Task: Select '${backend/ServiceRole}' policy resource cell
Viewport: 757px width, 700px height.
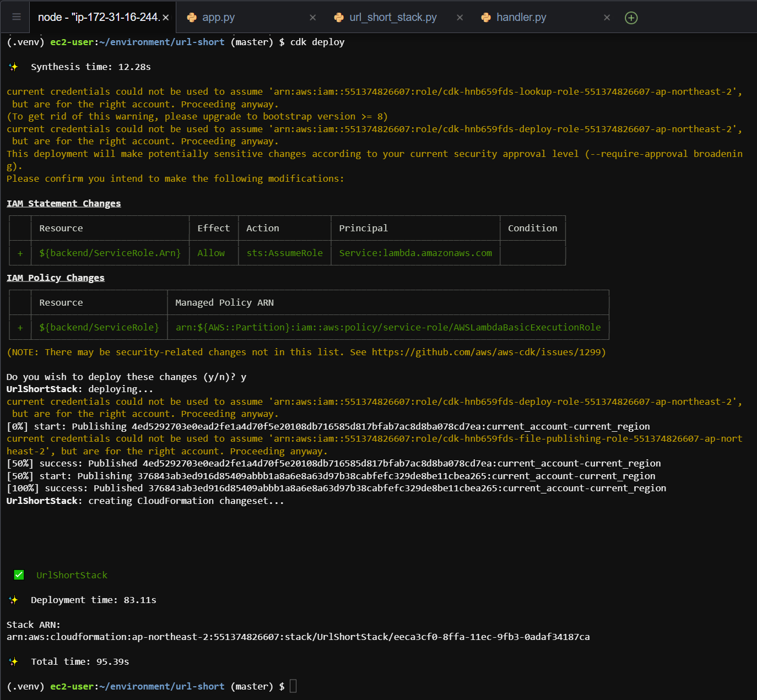Action: [99, 327]
